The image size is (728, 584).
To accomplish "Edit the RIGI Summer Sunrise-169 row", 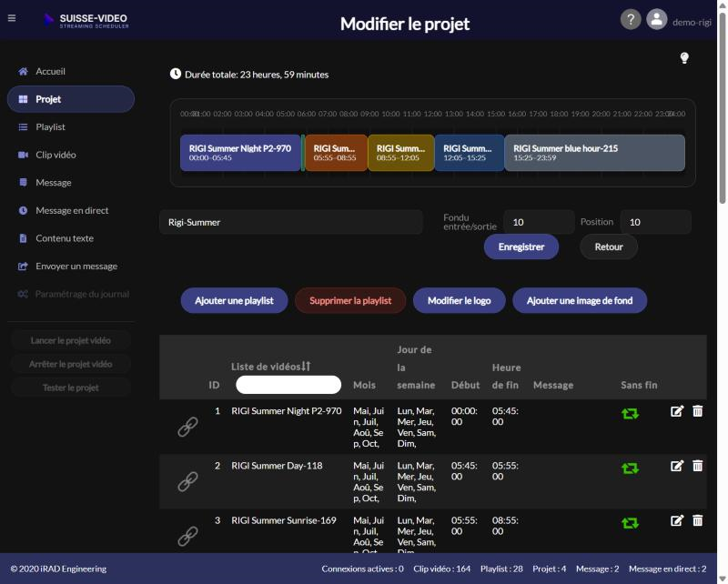I will click(677, 520).
